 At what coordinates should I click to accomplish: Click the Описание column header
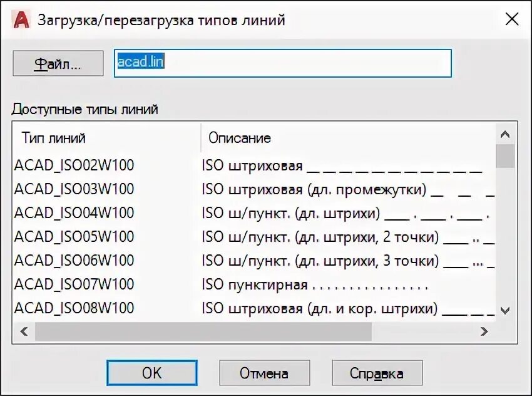click(x=240, y=138)
